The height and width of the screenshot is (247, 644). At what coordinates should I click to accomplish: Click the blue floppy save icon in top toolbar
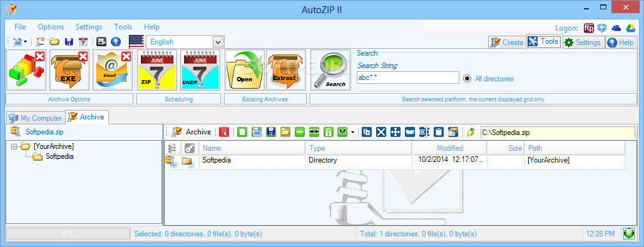tap(69, 41)
